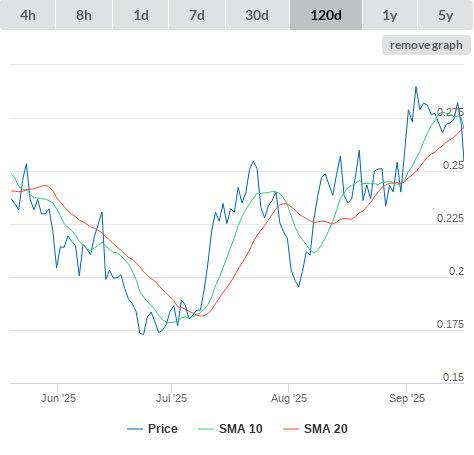The height and width of the screenshot is (455, 474).
Task: Show the 30d time range
Action: click(257, 15)
